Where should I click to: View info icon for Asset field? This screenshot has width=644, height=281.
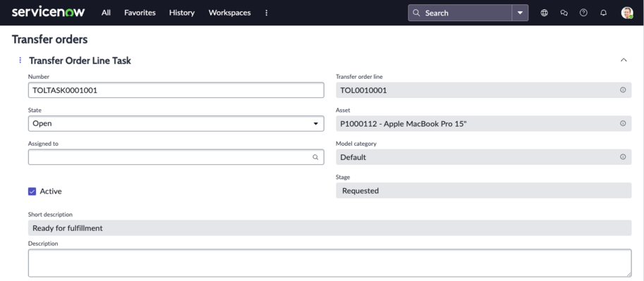click(623, 123)
